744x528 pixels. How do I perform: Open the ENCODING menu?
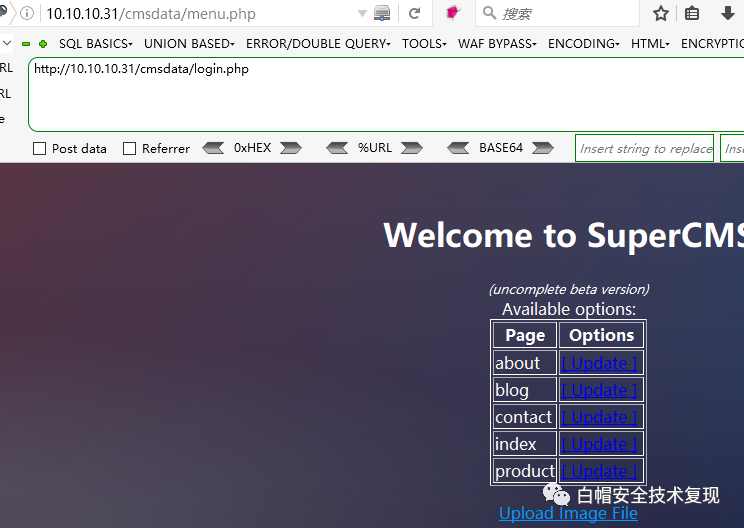point(584,44)
